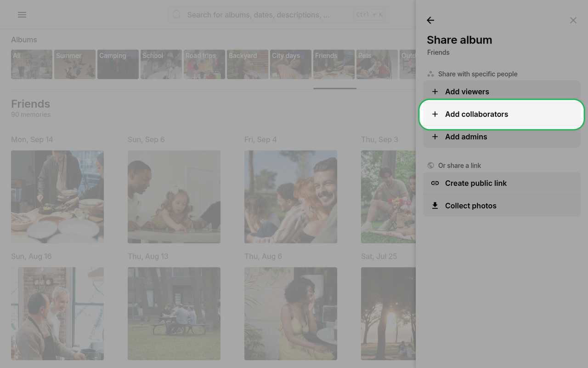588x368 pixels.
Task: Go back using the arrow in Share album
Action: [430, 20]
